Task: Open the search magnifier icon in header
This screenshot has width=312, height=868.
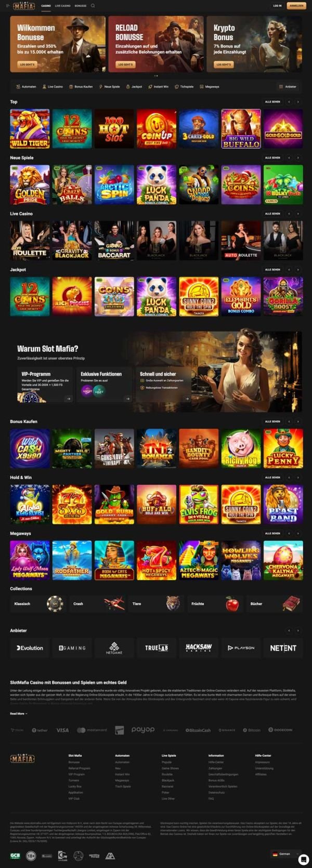Action: [x=93, y=6]
